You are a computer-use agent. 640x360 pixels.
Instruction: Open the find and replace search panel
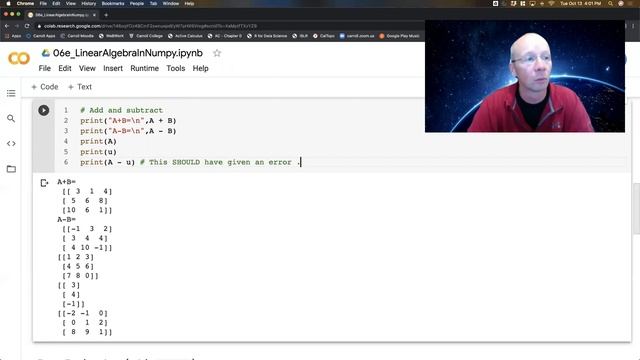11,118
